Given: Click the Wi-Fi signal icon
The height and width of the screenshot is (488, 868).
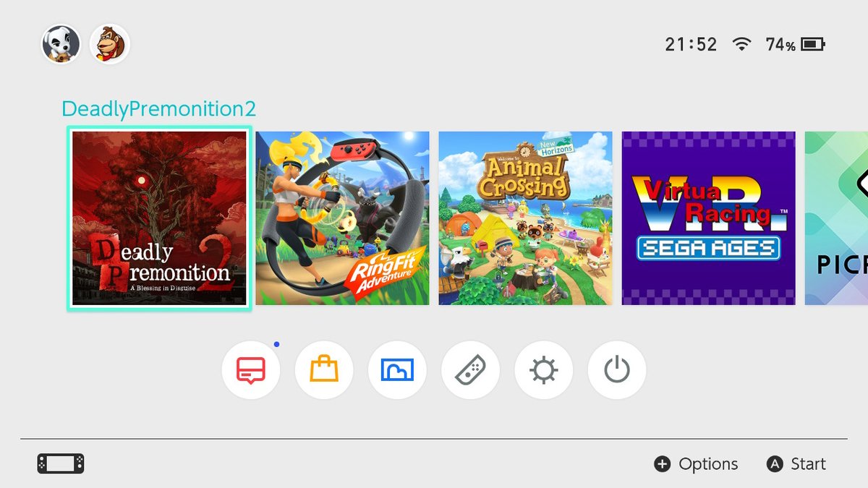Looking at the screenshot, I should (741, 44).
